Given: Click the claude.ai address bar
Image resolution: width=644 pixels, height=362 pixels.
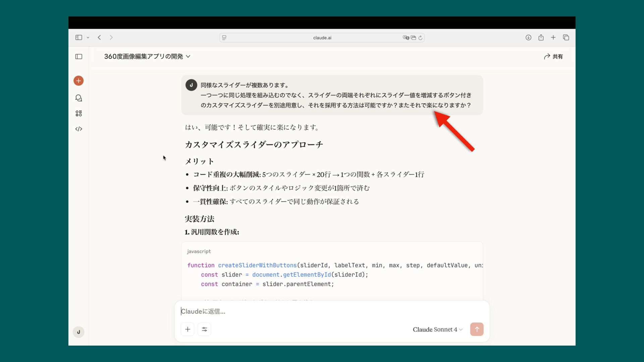Looking at the screenshot, I should (322, 38).
